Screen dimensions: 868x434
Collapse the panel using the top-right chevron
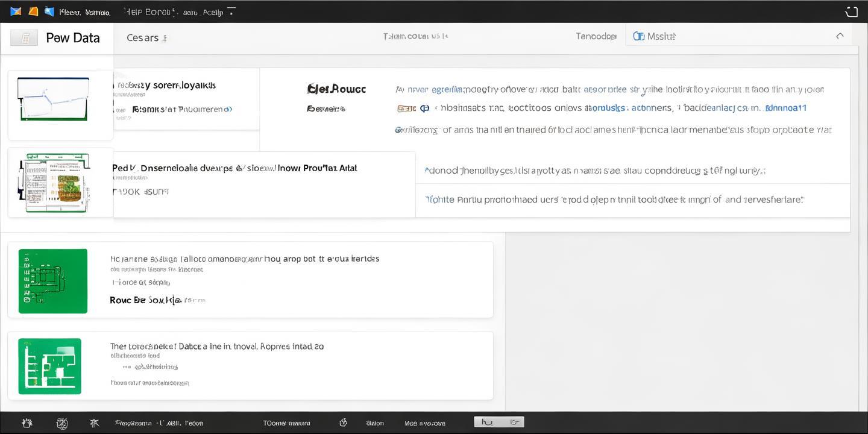[x=840, y=36]
